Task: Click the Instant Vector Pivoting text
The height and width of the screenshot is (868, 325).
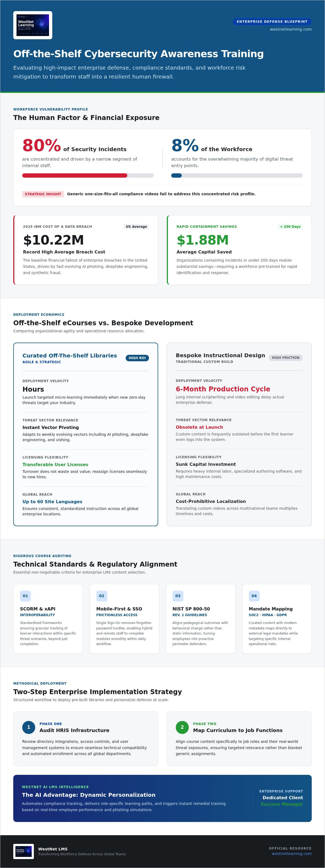Action: point(51,427)
